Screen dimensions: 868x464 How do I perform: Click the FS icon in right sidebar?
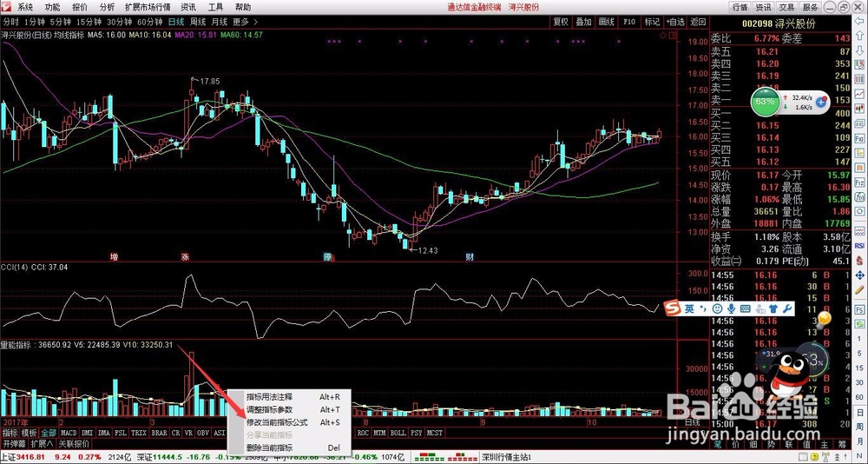[x=859, y=310]
